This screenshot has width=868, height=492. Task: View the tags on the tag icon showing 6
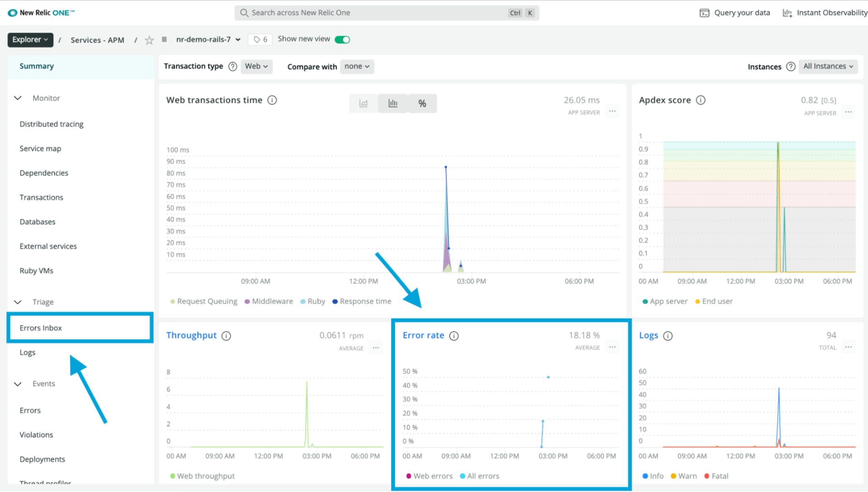tap(260, 39)
